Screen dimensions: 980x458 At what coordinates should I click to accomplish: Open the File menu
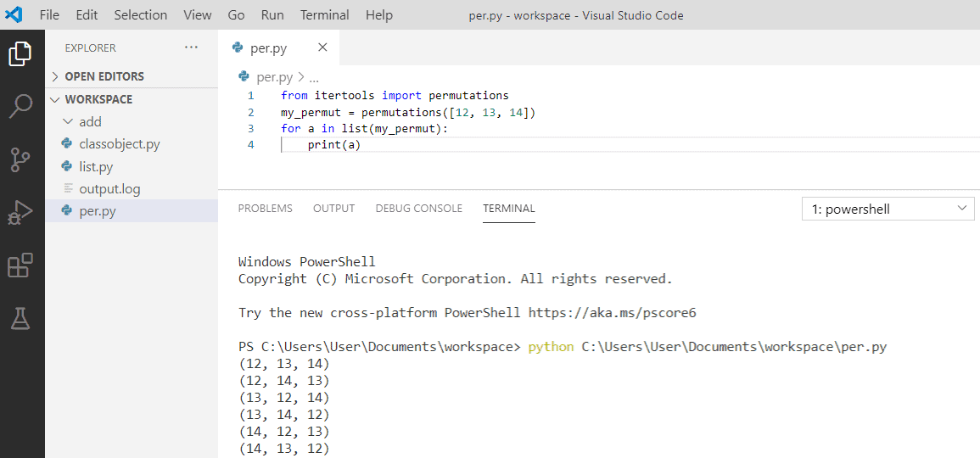(49, 15)
